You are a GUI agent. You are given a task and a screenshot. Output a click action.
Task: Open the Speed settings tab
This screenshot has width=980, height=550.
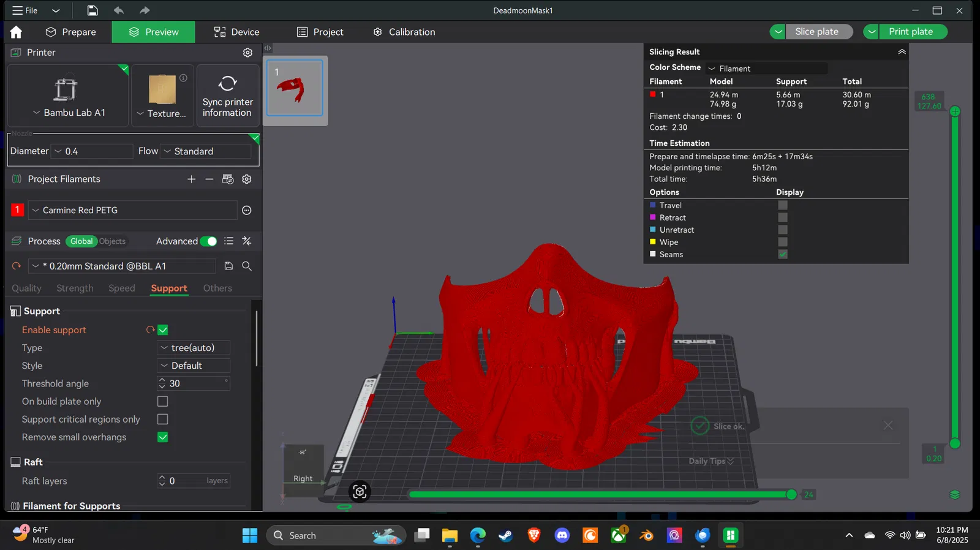point(121,288)
